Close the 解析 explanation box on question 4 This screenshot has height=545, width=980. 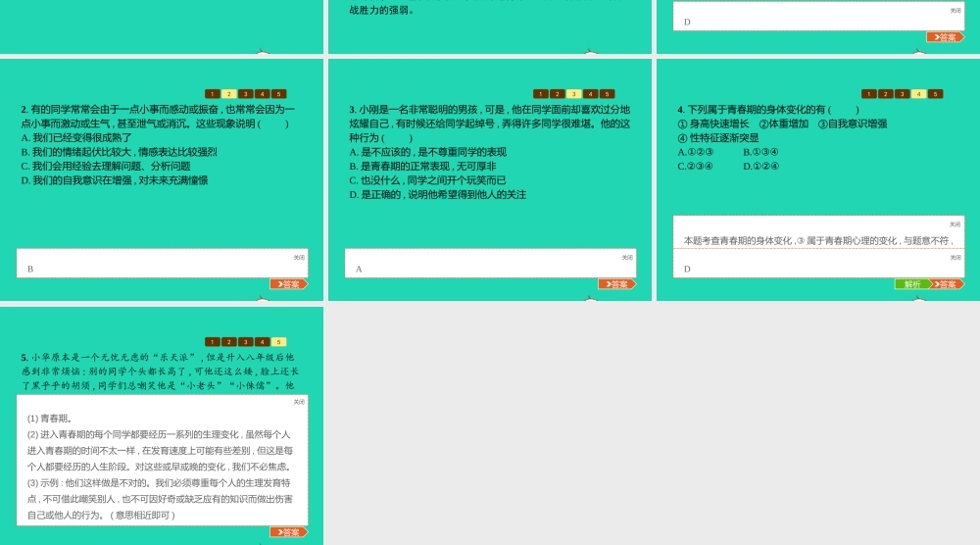click(955, 224)
